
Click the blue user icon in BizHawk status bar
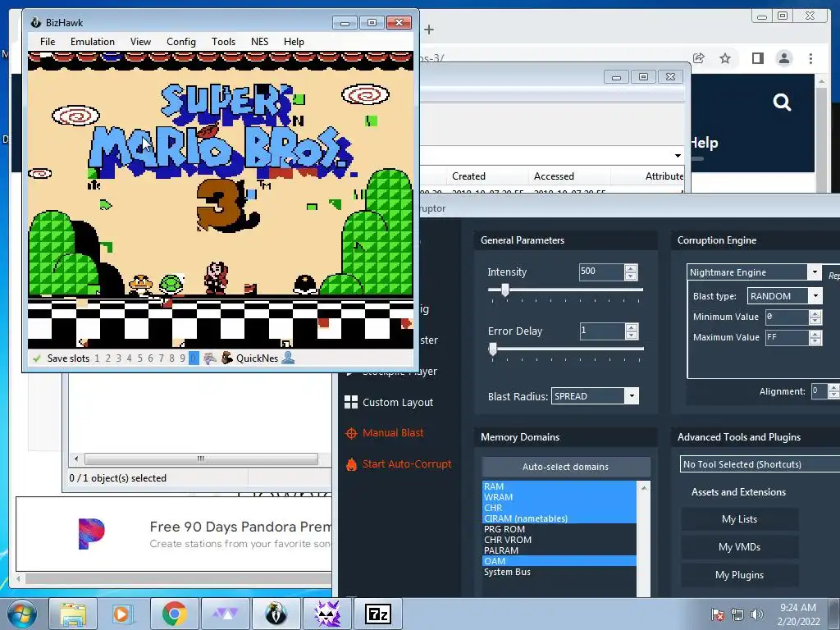click(x=288, y=358)
